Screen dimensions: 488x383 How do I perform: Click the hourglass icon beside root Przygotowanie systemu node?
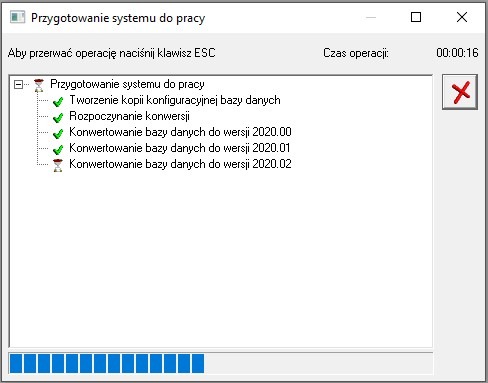[x=39, y=85]
